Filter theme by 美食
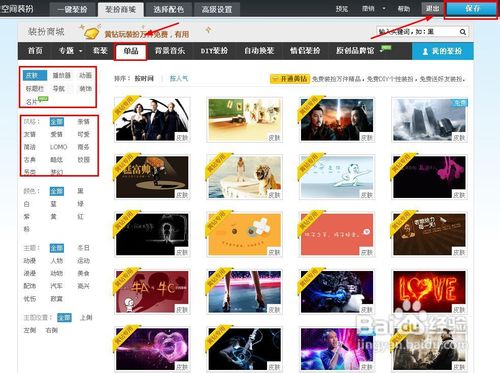Screen dimensions: 500x373 pos(84,273)
